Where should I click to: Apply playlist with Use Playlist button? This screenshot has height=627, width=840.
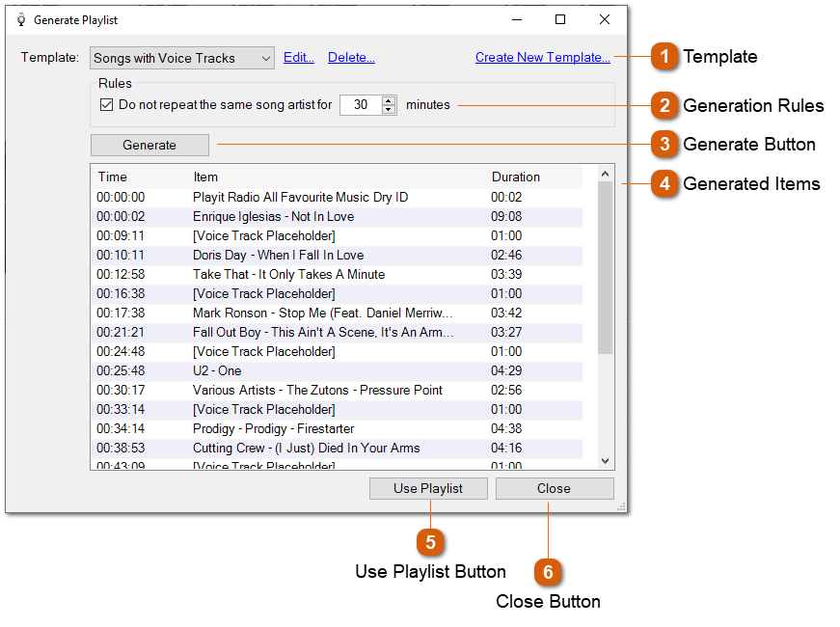tap(428, 488)
